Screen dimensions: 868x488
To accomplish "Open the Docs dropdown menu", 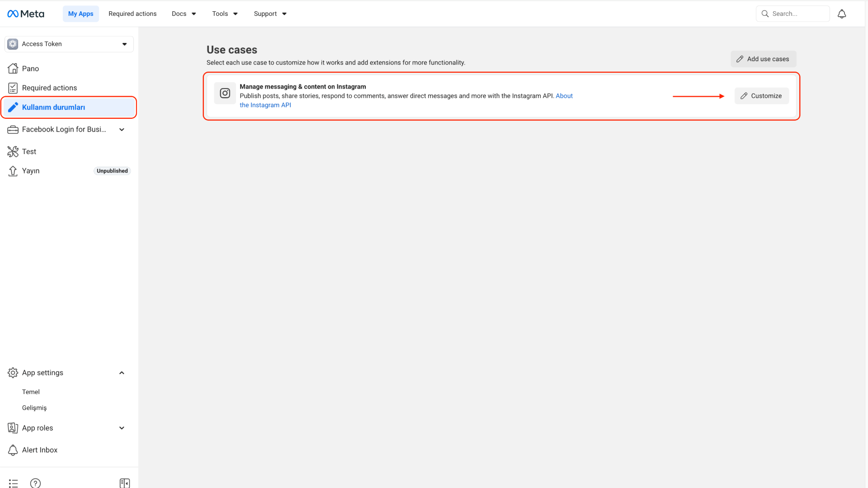I will [x=184, y=14].
